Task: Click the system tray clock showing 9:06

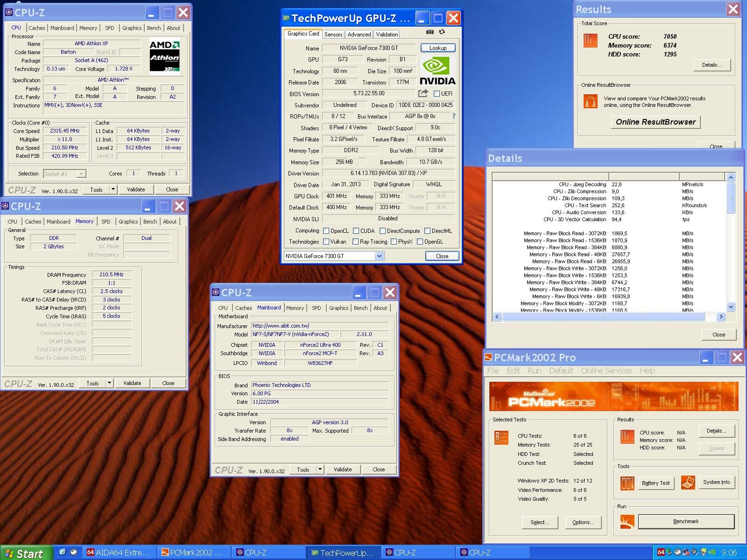Action: coord(729,553)
